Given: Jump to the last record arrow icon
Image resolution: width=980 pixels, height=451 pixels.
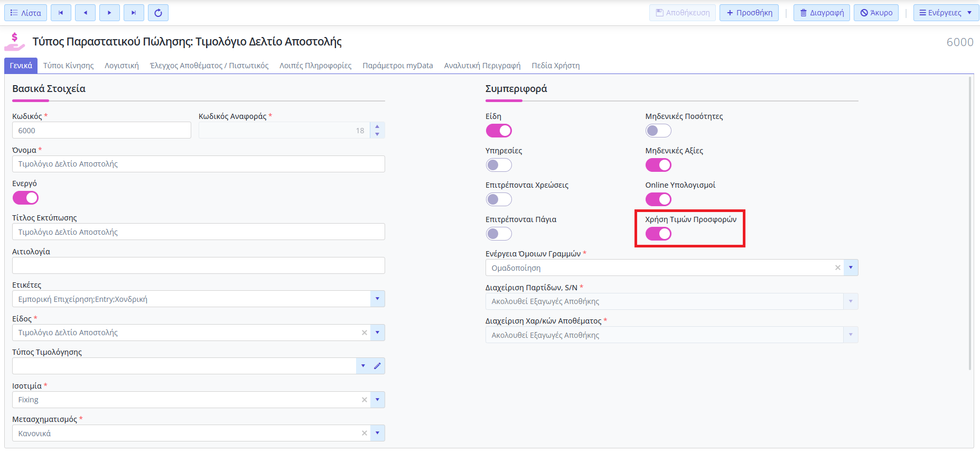Looking at the screenshot, I should 134,13.
